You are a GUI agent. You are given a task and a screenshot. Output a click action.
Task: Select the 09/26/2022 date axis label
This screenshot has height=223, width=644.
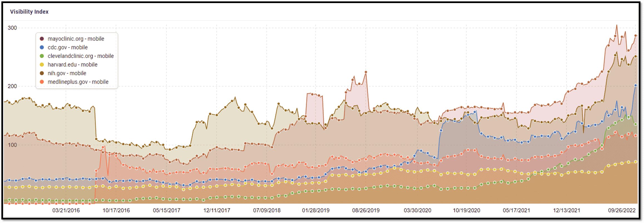point(622,210)
